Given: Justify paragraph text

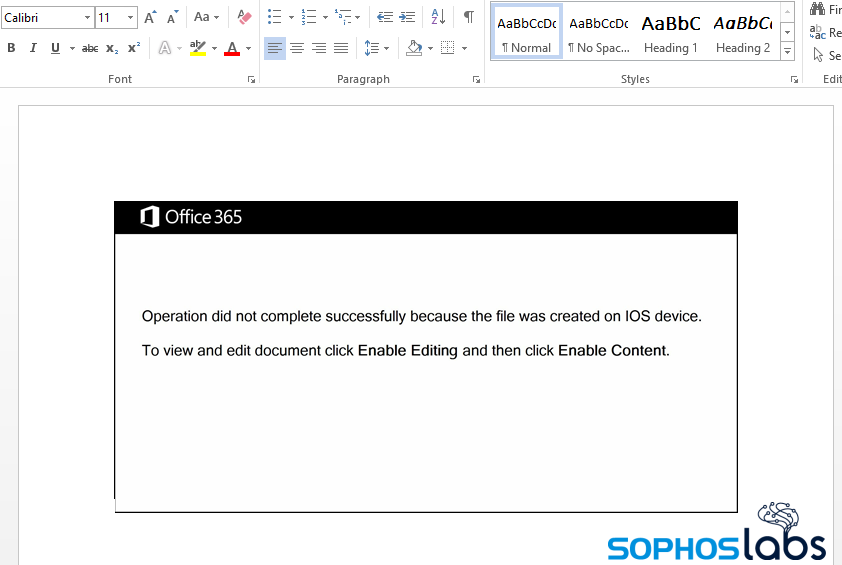Looking at the screenshot, I should [x=341, y=48].
